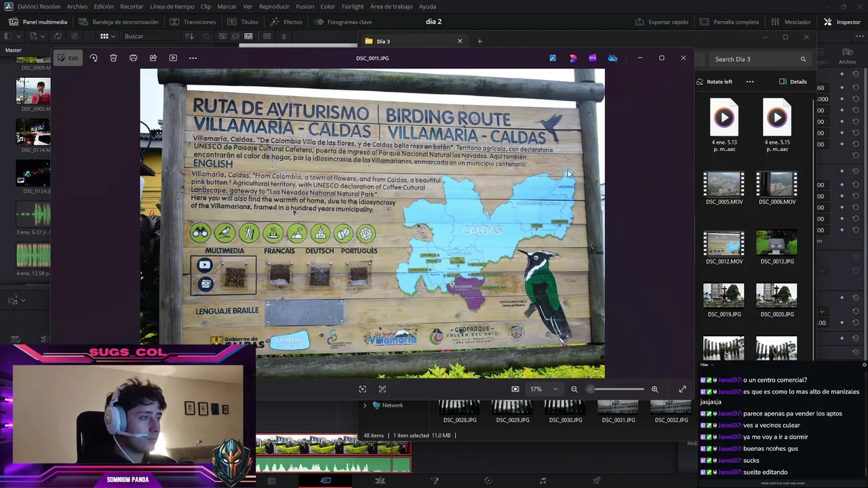The image size is (868, 488).
Task: Click the visual search icon below photo
Action: pos(362,389)
